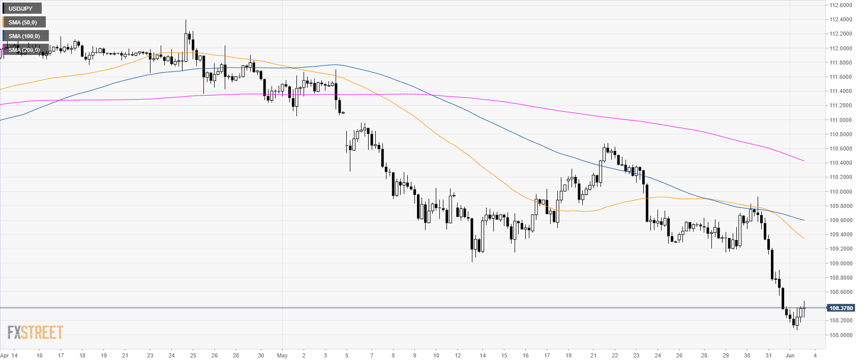868x362 pixels.
Task: Click the current price tag 108.3780
Action: 841,308
